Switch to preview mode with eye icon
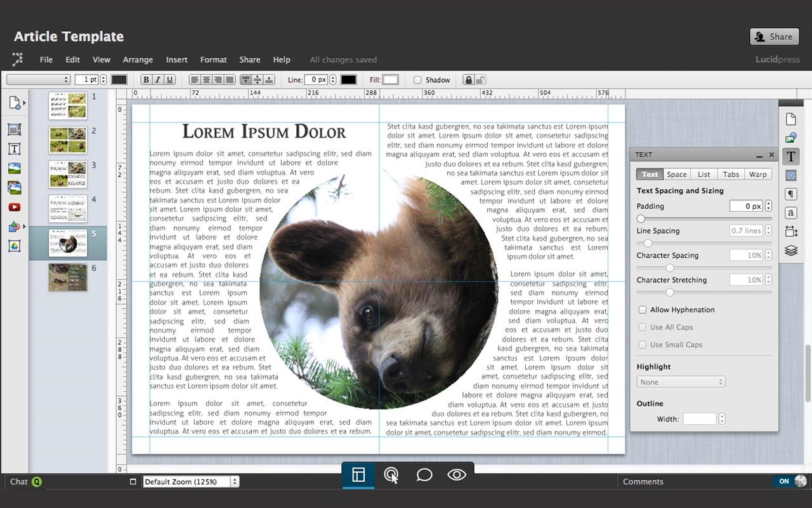The width and height of the screenshot is (812, 508). [x=457, y=475]
